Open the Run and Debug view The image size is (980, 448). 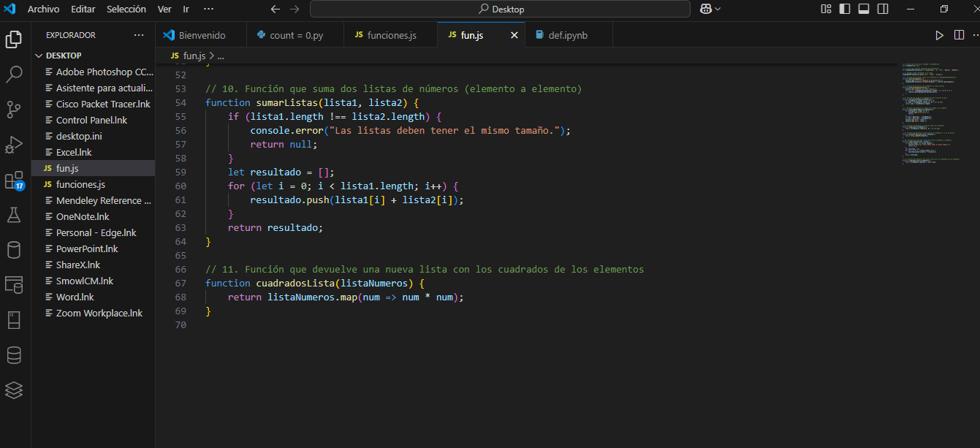14,145
